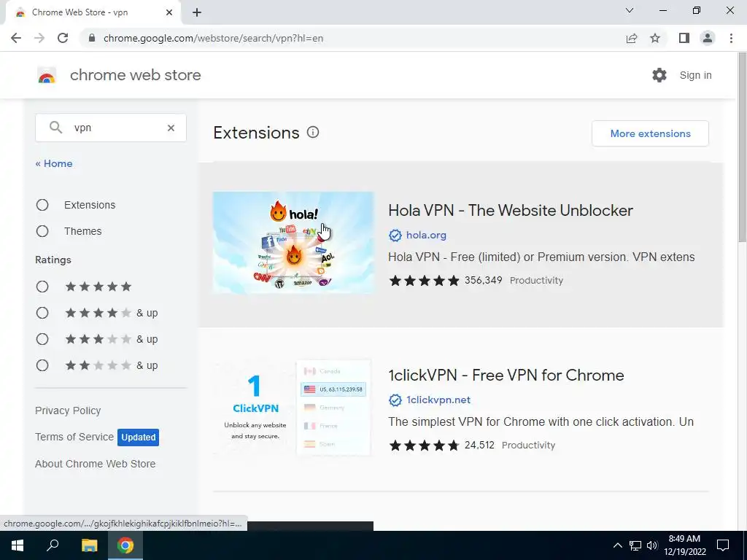
Task: Open the Privacy Policy link
Action: 68,411
